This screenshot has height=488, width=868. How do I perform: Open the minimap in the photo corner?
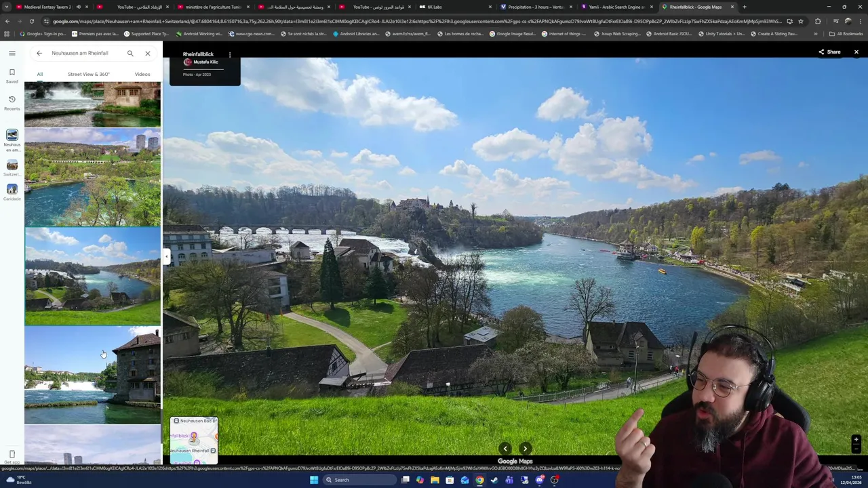[194, 441]
